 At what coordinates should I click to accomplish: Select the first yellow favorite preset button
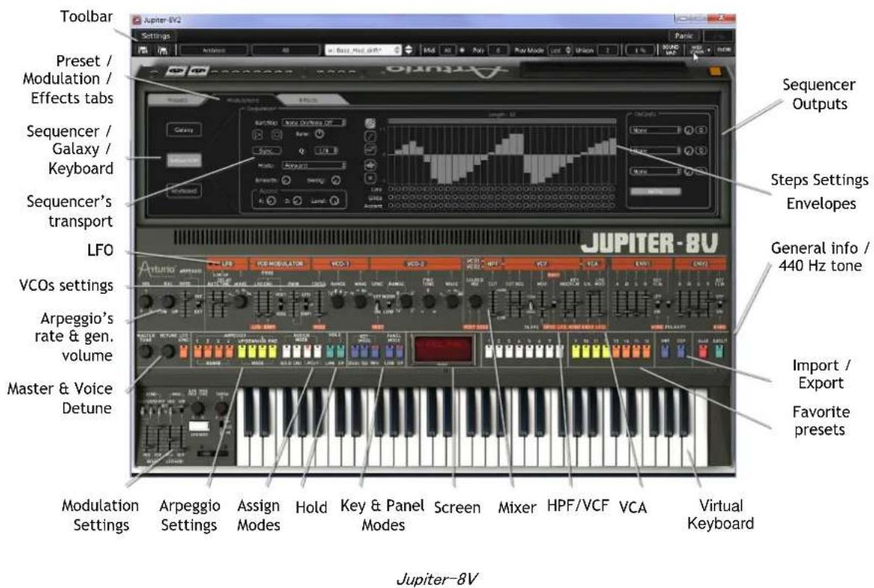577,351
